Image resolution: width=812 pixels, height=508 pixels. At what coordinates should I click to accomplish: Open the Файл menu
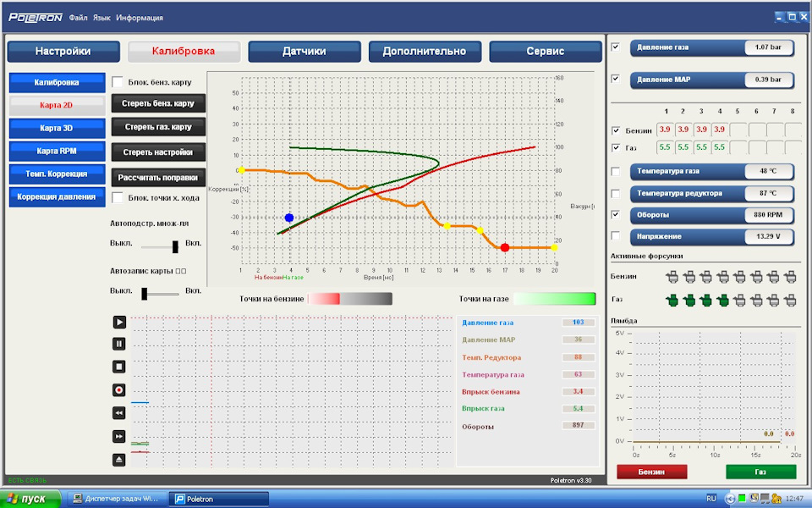pyautogui.click(x=78, y=18)
